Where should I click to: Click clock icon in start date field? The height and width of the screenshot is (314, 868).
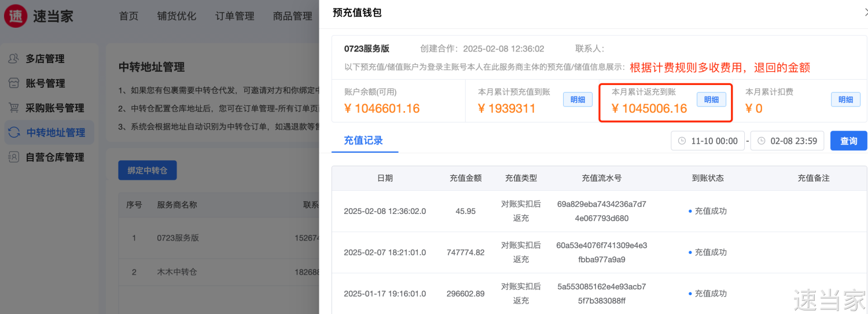pyautogui.click(x=682, y=141)
